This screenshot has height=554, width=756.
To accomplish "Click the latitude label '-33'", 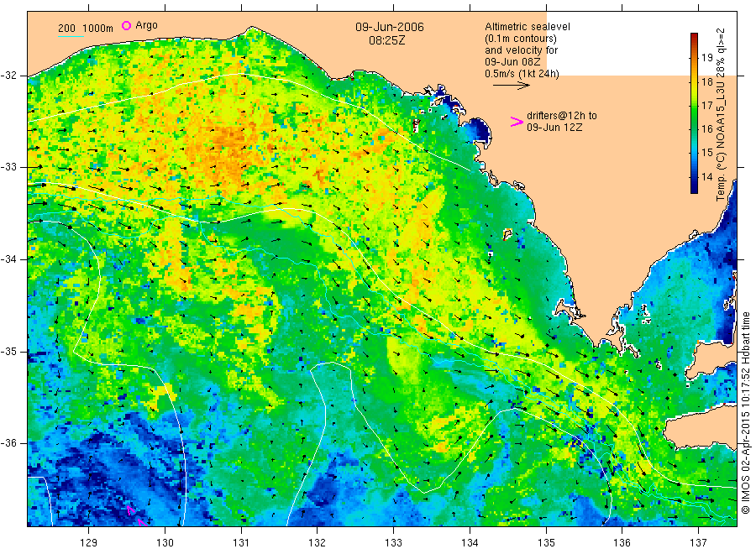I will point(9,167).
